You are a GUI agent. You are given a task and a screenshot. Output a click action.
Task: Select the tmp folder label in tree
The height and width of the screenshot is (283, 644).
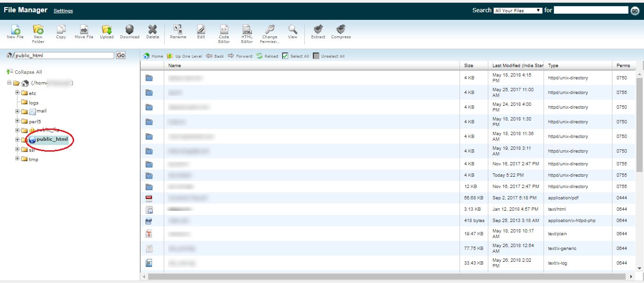point(33,159)
